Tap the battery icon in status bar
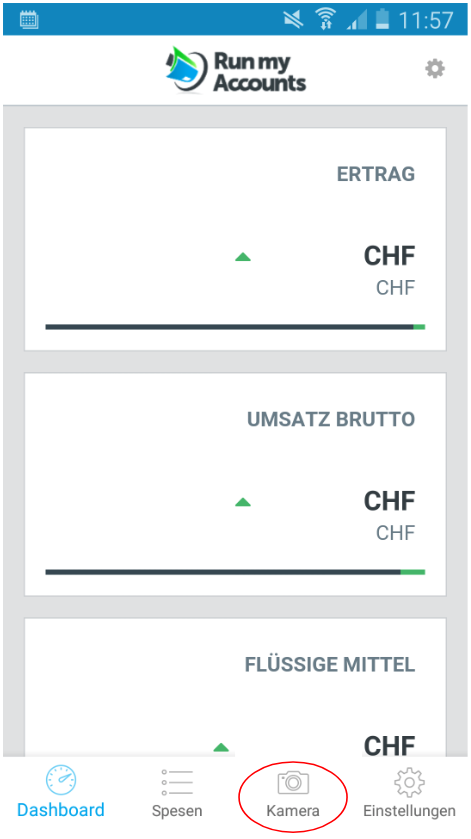Viewport: 471px width, 839px height. [382, 19]
